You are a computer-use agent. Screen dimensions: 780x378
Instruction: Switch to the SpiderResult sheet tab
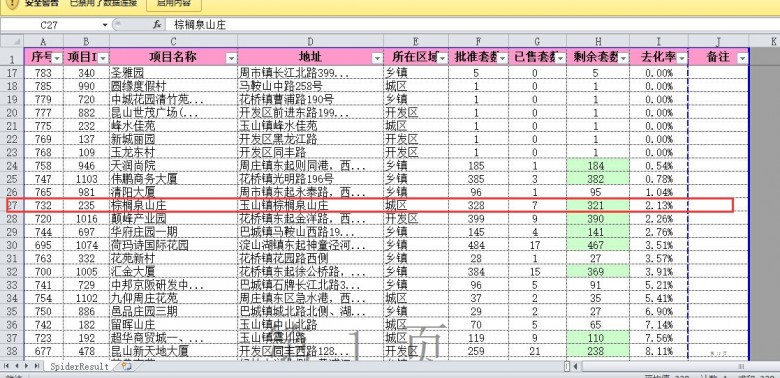tap(79, 367)
